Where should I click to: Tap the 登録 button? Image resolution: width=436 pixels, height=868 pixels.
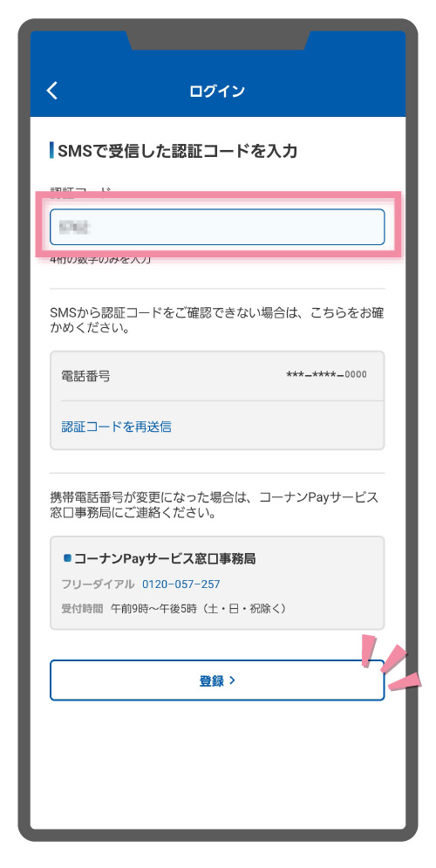click(x=217, y=680)
